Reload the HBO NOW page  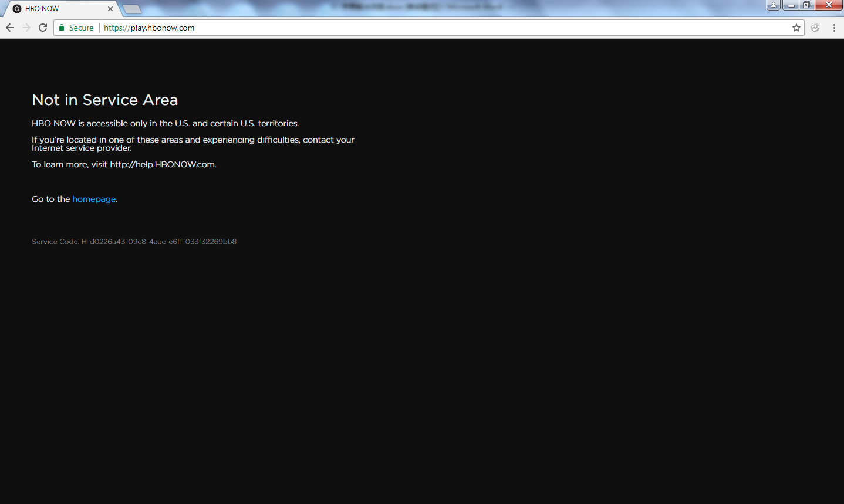pyautogui.click(x=43, y=28)
